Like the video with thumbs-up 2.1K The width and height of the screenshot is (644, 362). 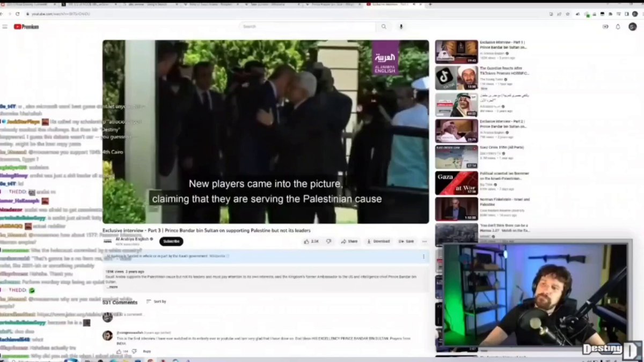[311, 241]
